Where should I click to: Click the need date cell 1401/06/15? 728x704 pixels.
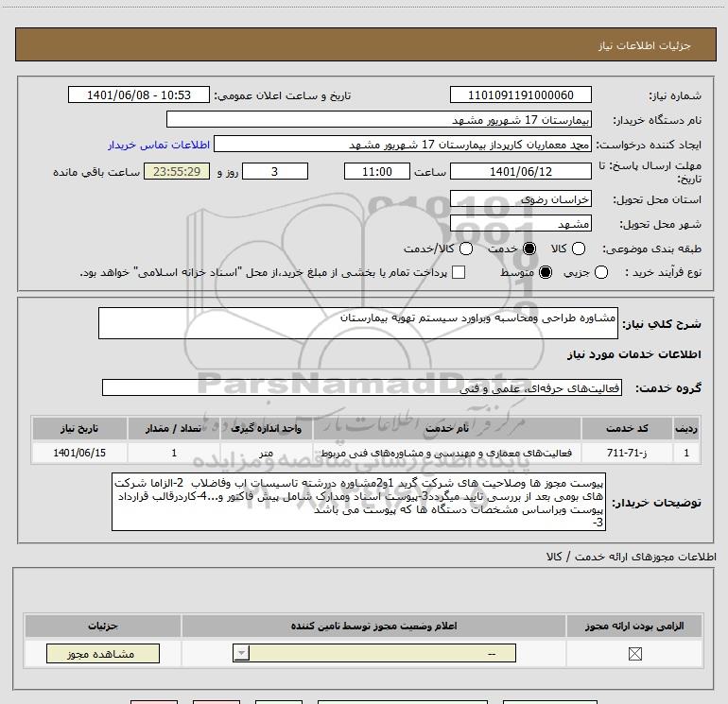coord(79,453)
